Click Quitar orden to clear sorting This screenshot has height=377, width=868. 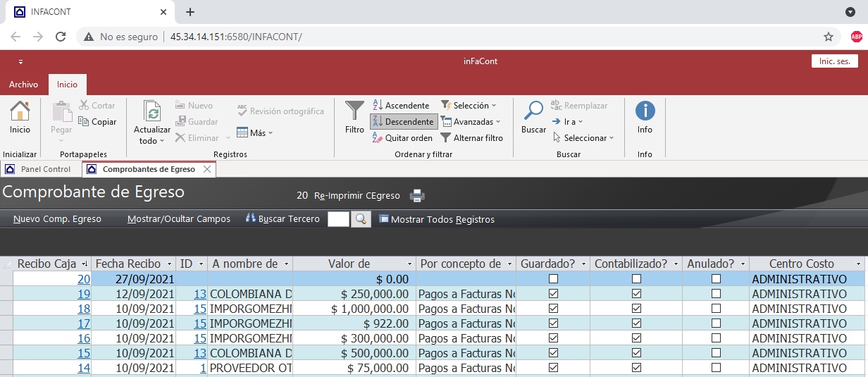[x=402, y=138]
